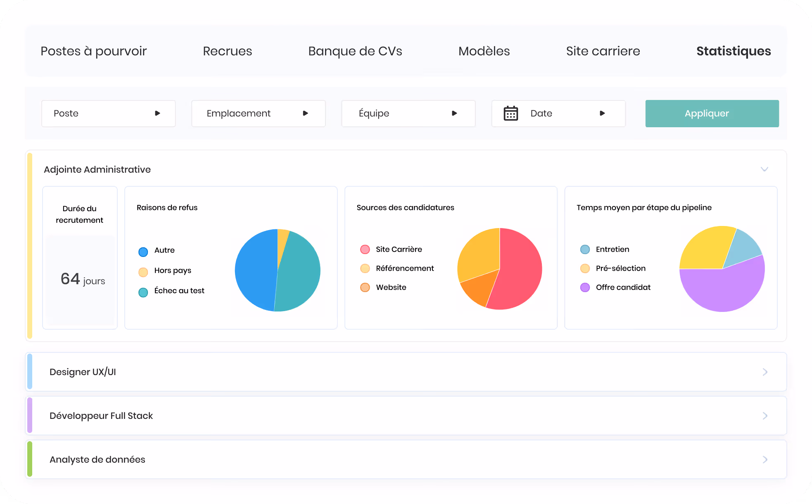Open the Modèles tab
Image resolution: width=812 pixels, height=504 pixels.
tap(484, 51)
